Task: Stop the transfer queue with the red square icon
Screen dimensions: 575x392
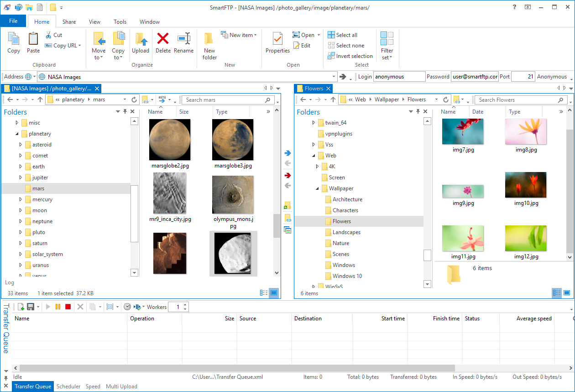Action: click(x=68, y=307)
